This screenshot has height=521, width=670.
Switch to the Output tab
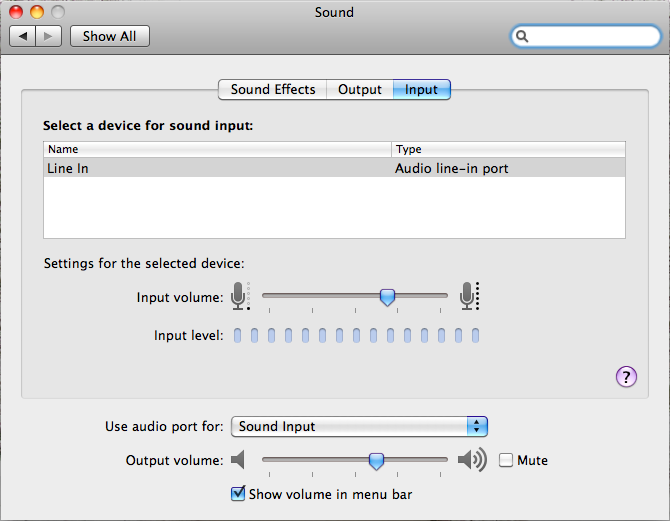point(359,89)
